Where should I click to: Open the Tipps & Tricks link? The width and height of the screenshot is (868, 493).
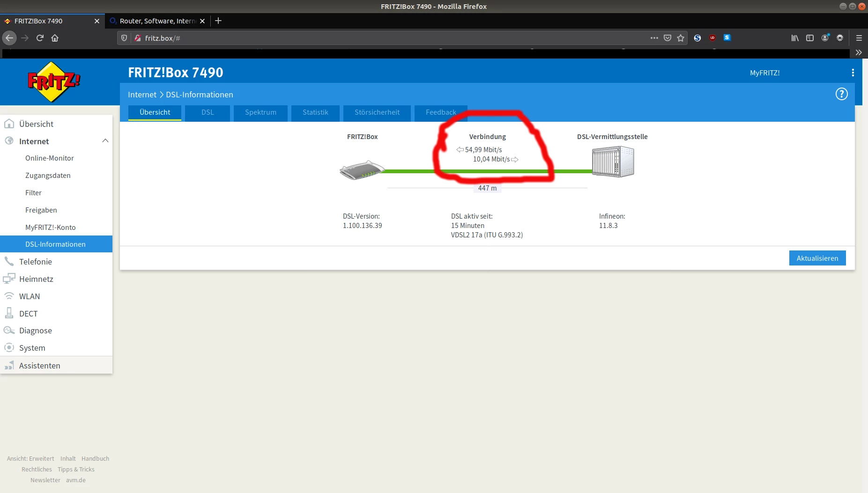click(76, 470)
